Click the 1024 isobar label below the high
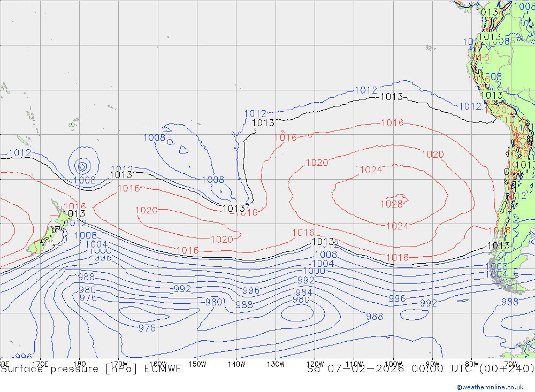This screenshot has width=535, height=392. coord(398,226)
